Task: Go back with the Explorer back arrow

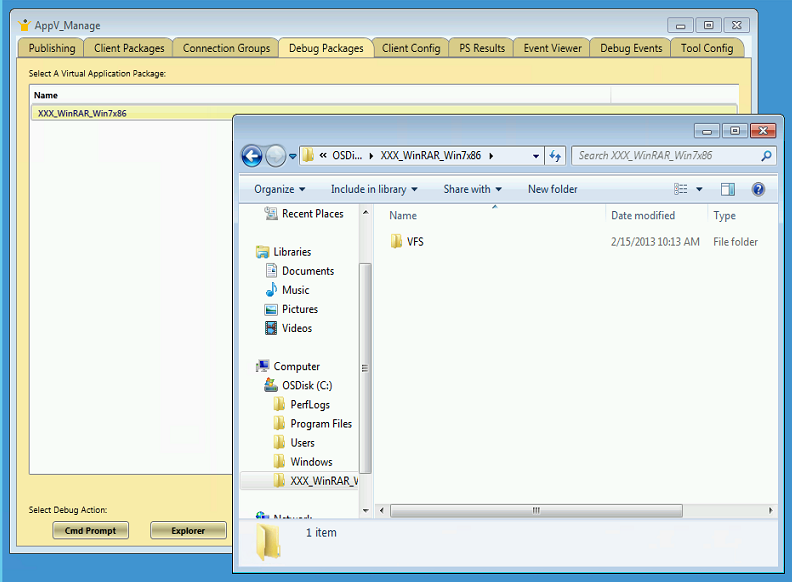Action: (252, 156)
